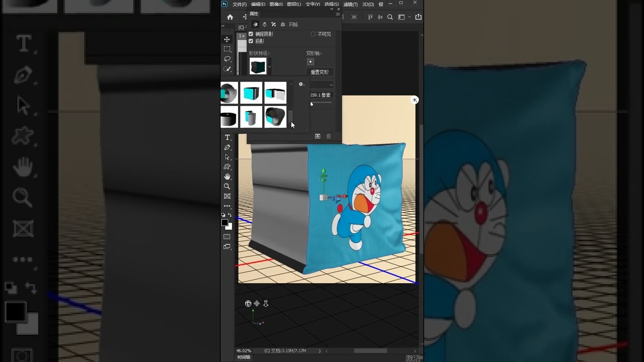The height and width of the screenshot is (362, 644).
Task: Open the Edit Toolbar three-dots icon
Action: tap(227, 206)
